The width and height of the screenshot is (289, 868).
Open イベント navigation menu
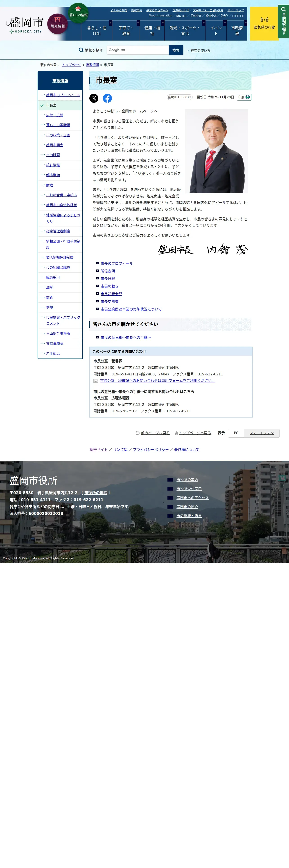(216, 31)
